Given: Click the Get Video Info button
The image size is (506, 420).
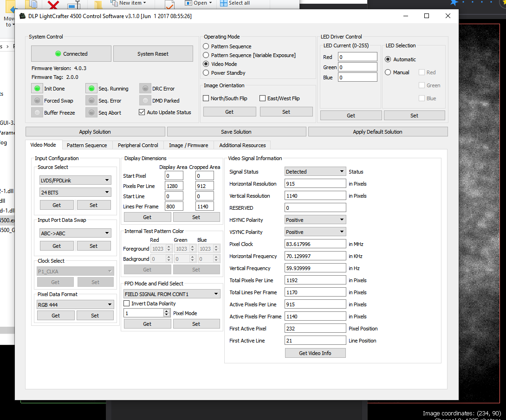Looking at the screenshot, I should click(x=315, y=353).
